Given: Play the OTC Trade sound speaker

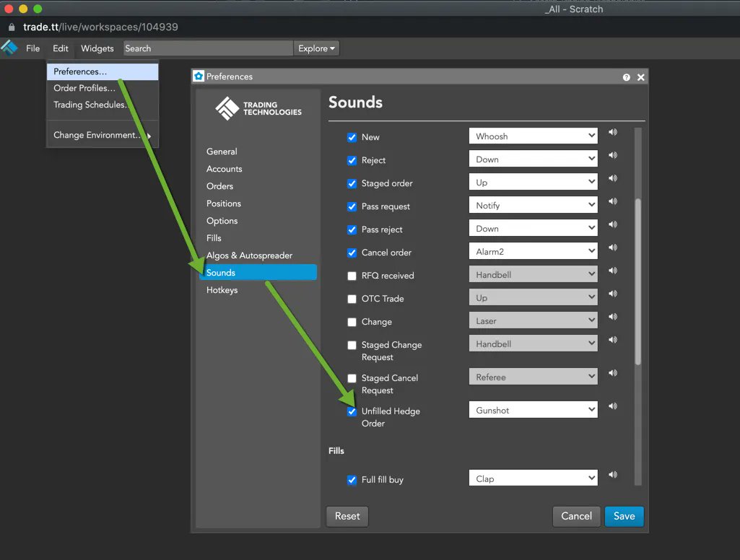Looking at the screenshot, I should (613, 294).
